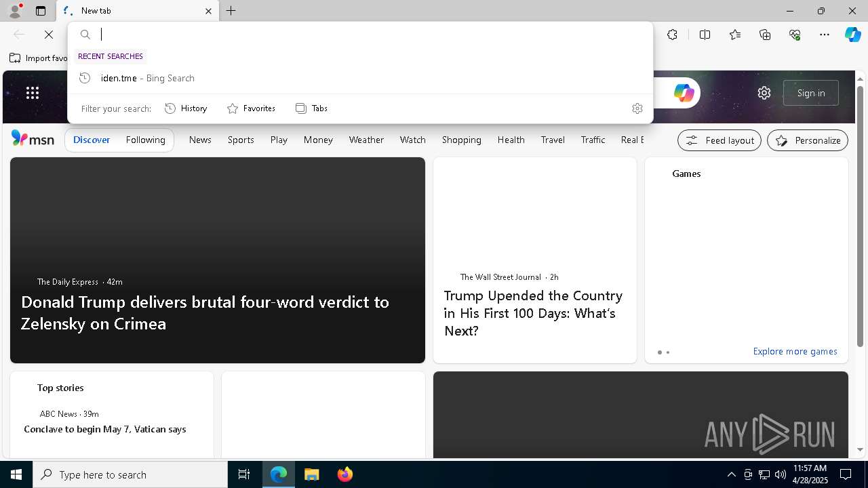This screenshot has width=868, height=488.
Task: Open File Explorer taskbar icon
Action: (x=312, y=474)
